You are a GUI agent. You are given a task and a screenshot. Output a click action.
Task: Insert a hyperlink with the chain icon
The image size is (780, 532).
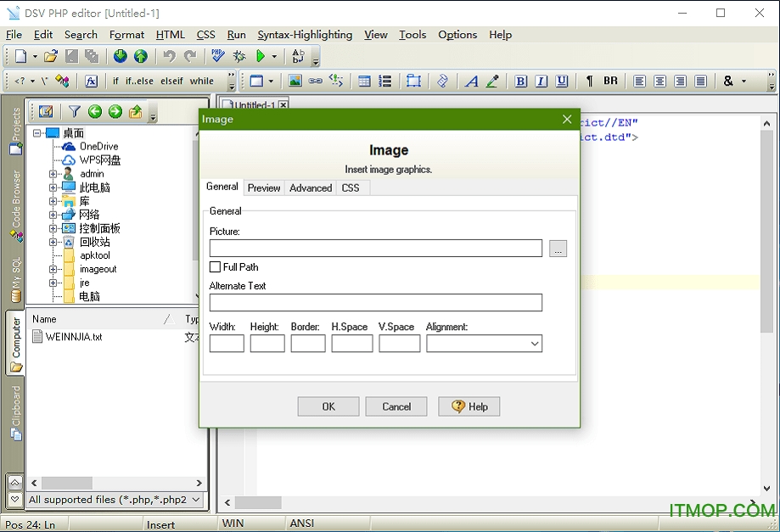[315, 81]
